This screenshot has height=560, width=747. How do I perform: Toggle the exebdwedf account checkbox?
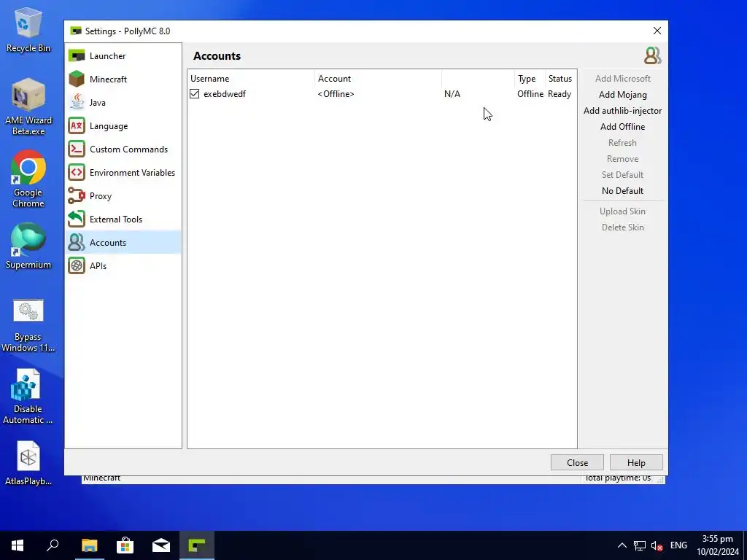pyautogui.click(x=194, y=94)
